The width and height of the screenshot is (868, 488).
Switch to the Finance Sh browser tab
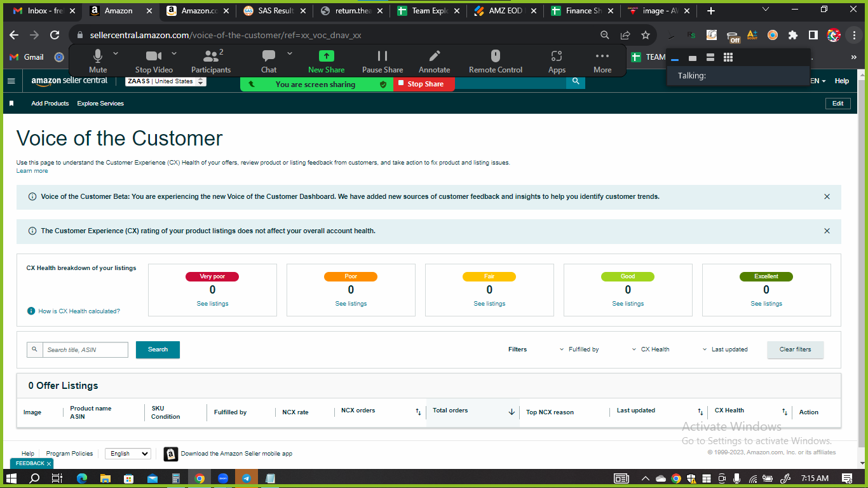(x=583, y=11)
